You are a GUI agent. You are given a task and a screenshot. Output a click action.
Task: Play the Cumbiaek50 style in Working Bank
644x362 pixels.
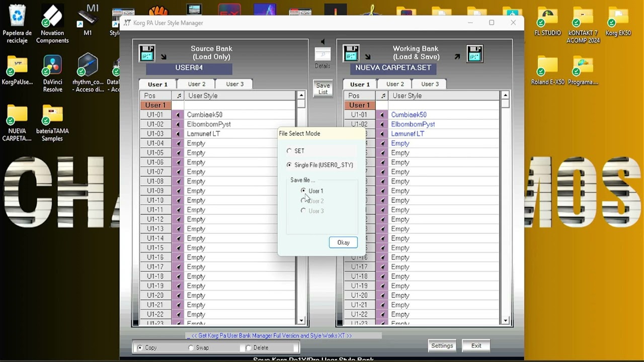point(382,115)
